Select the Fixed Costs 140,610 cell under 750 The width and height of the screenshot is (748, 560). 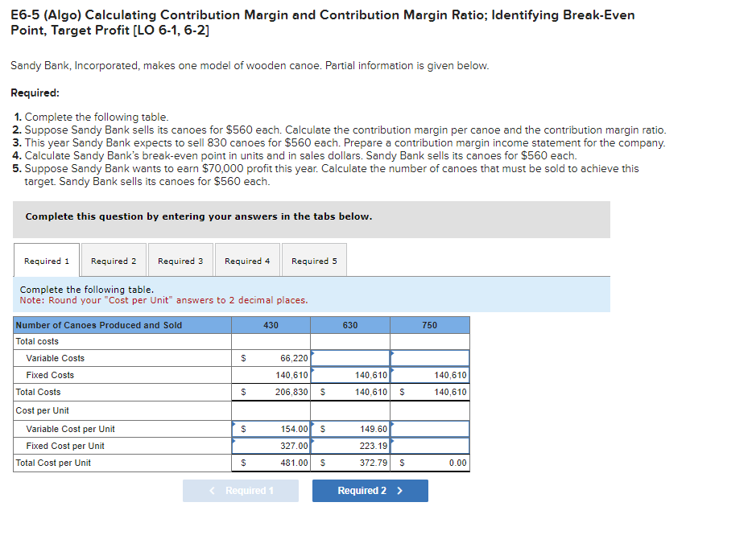[429, 375]
